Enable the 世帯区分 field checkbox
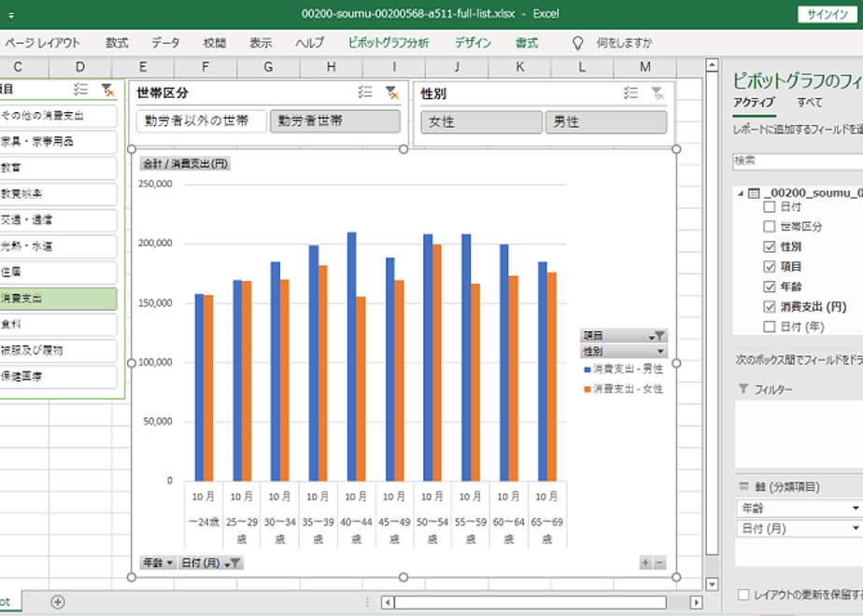 [770, 227]
